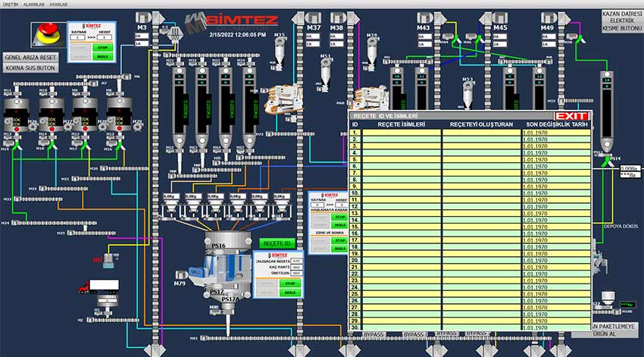Image resolution: width=644 pixels, height=357 pixels.
Task: Click the HEDEF field in the panel beside the emergency stop
Action: tap(105, 37)
